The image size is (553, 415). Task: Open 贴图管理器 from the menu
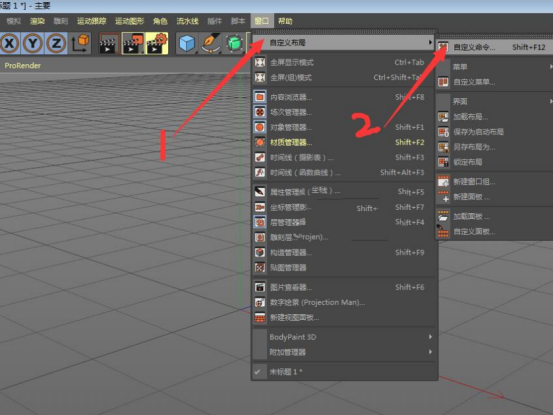pyautogui.click(x=344, y=268)
